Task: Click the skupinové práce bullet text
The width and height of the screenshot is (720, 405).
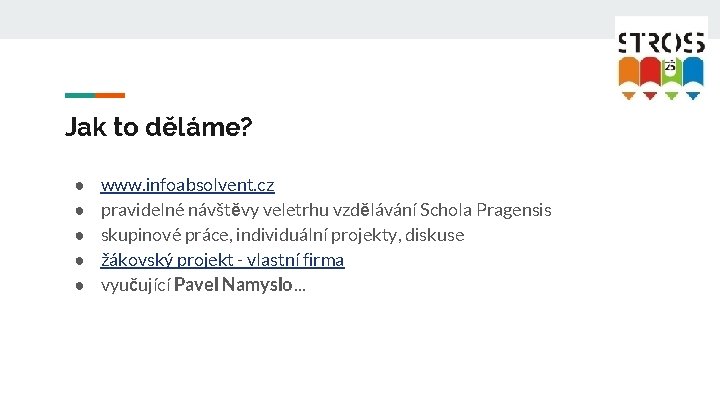Action: (283, 235)
